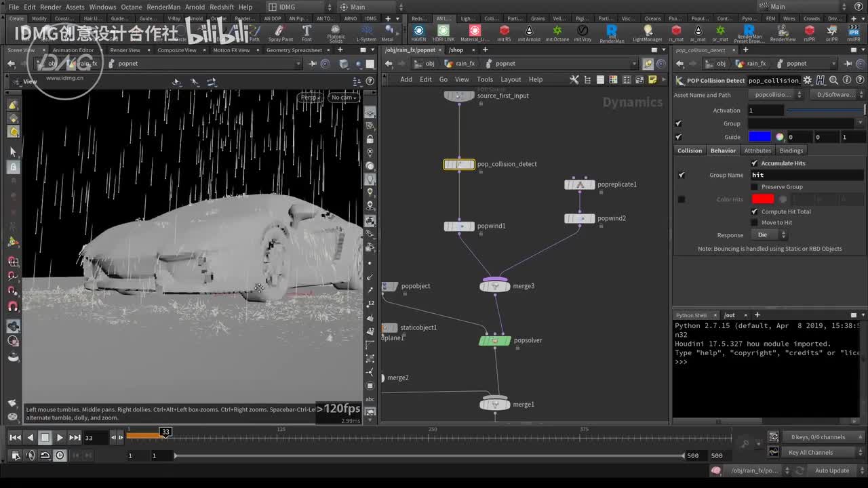Screen dimensions: 868x488
Task: Click the HDRI LINK shelf icon
Action: (x=443, y=33)
